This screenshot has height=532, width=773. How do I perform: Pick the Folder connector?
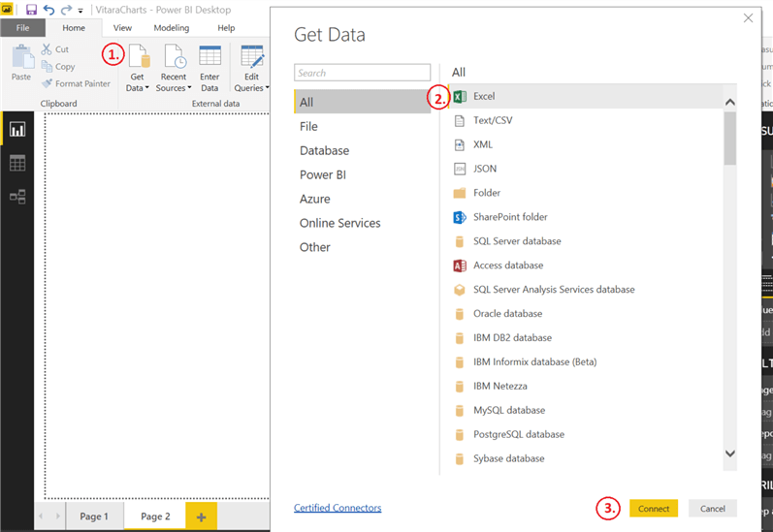tap(586, 193)
